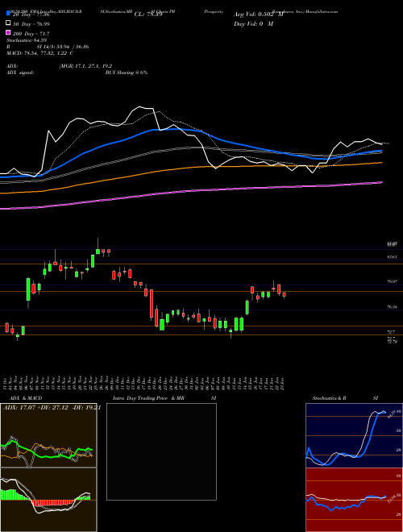Click the long red candlestick of the mid-December drop

(152, 304)
